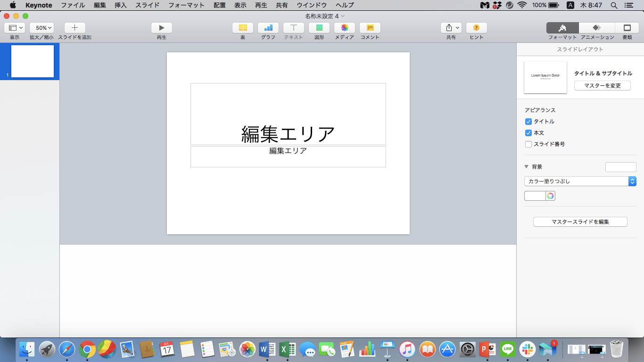Click the マスターを変更 button
644x362 pixels.
(x=602, y=86)
